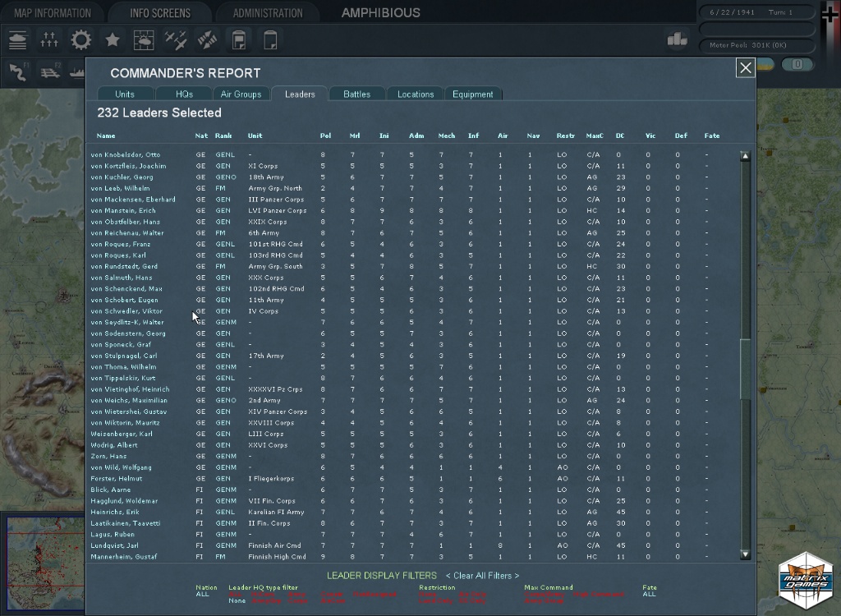Sort leaders by the Rank column header
This screenshot has height=616, width=841.
point(223,136)
